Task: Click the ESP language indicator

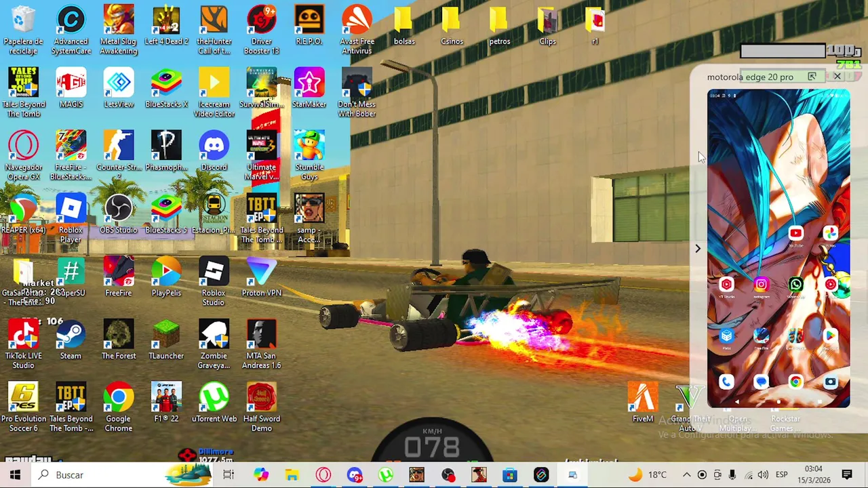Action: 781,474
